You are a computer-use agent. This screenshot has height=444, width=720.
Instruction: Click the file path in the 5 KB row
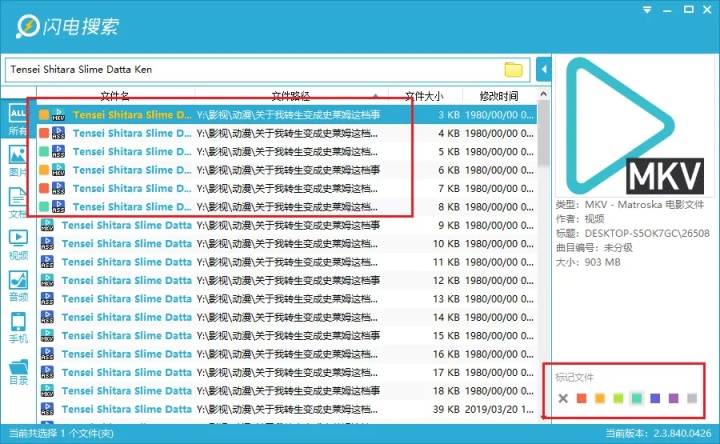(x=288, y=152)
